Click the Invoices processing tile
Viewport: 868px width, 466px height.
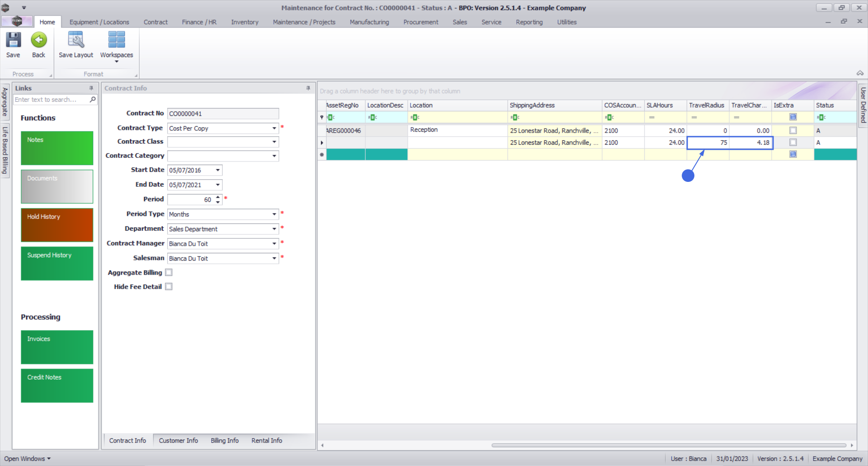(57, 347)
